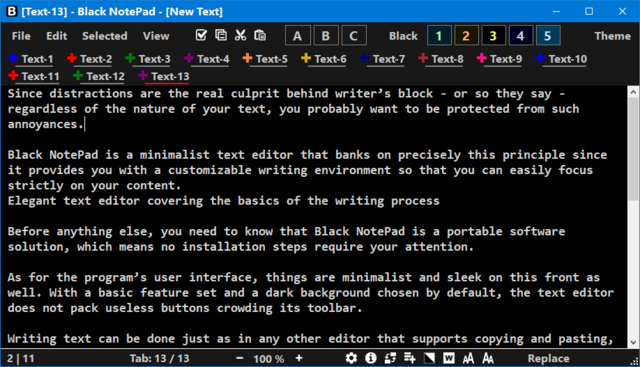Click the green plus icon beside Text-3
Screen dimensions: 640x367
tap(130, 58)
